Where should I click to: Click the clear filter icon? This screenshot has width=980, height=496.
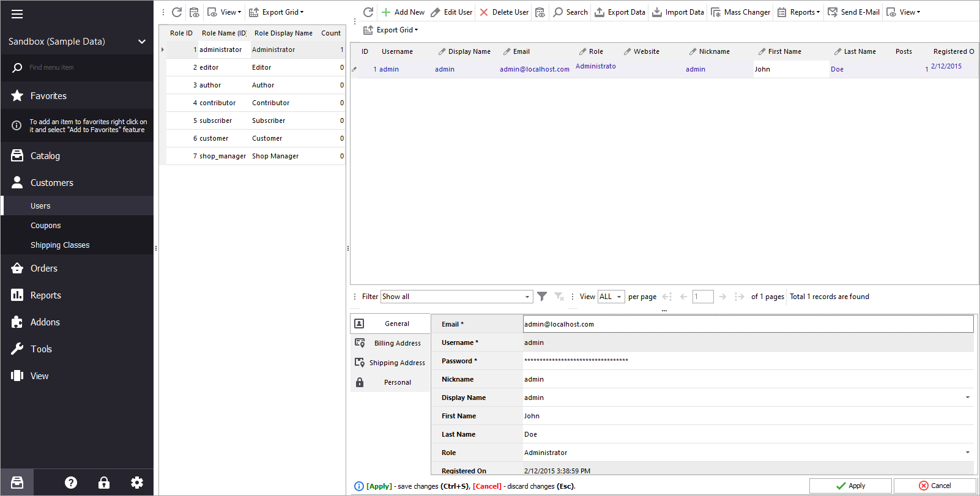[x=559, y=297]
